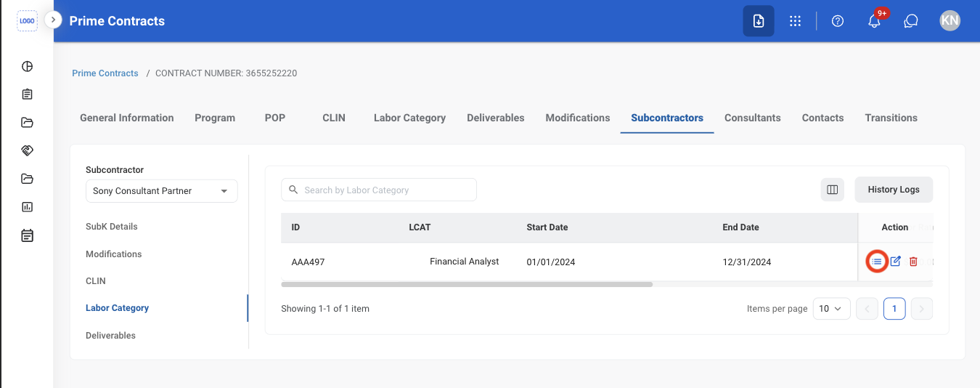Open the help question mark icon

(838, 21)
